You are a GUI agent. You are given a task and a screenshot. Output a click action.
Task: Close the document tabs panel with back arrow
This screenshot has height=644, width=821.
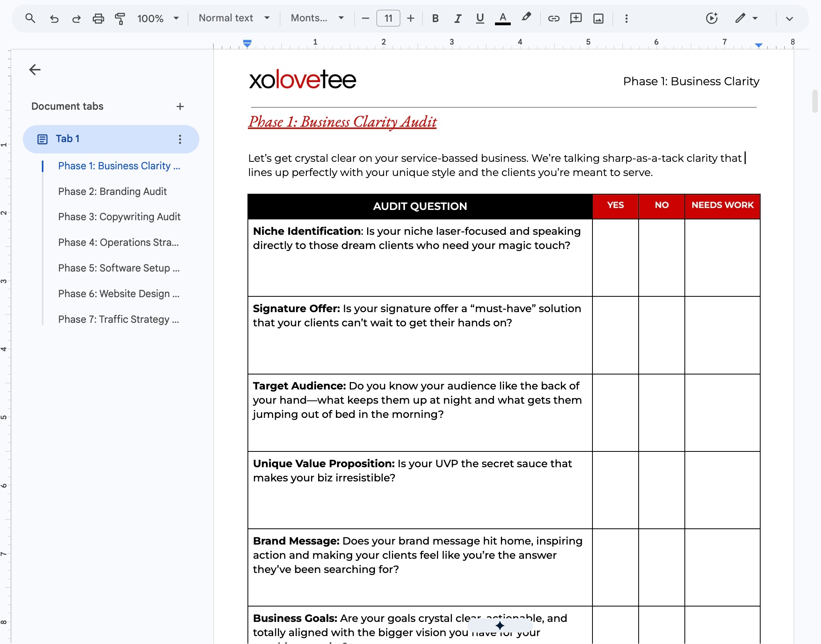pyautogui.click(x=35, y=70)
